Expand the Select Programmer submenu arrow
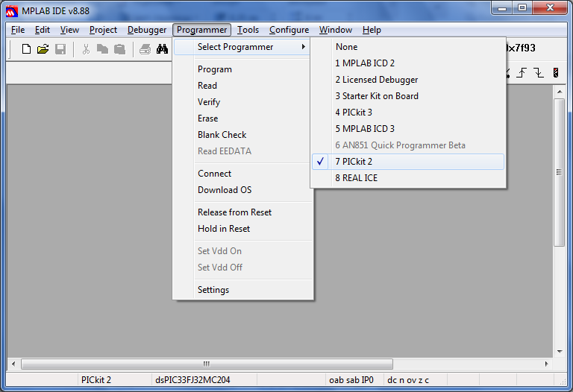This screenshot has height=392, width=573. pos(304,47)
